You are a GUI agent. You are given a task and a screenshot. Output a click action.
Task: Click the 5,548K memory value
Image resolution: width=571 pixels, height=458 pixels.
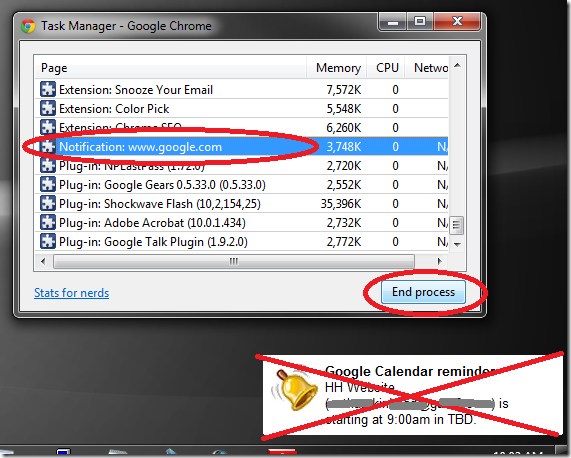point(344,108)
